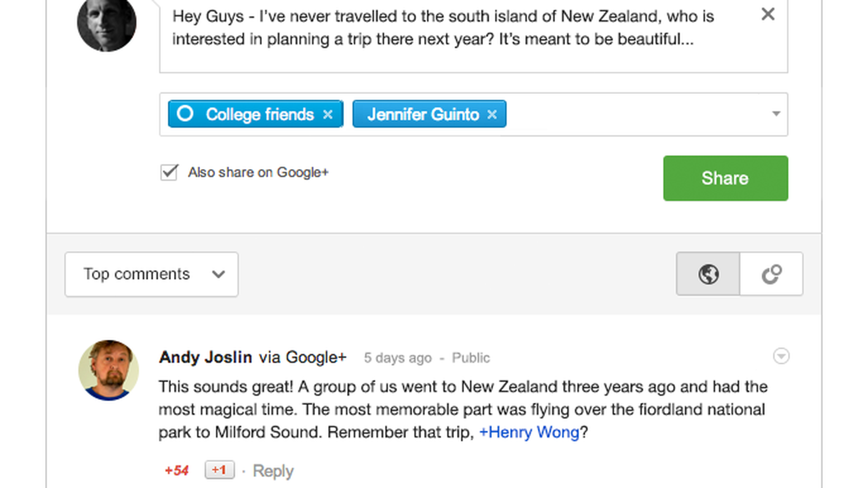Click empty space in the audience field
868x488 pixels.
click(633, 114)
